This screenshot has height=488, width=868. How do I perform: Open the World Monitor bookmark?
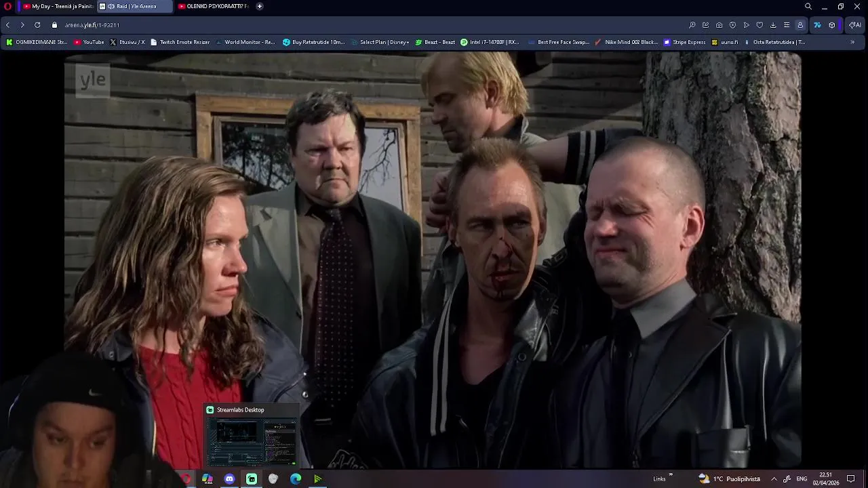coord(245,42)
